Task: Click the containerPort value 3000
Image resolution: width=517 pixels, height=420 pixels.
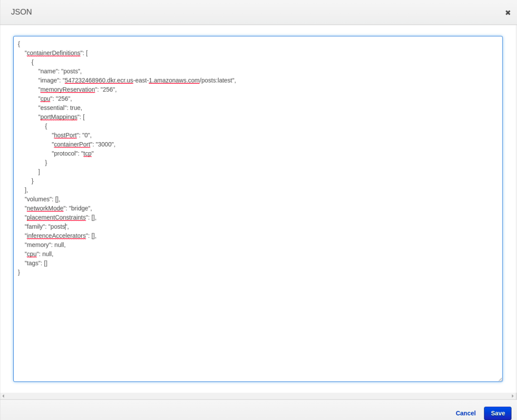Action: click(105, 144)
